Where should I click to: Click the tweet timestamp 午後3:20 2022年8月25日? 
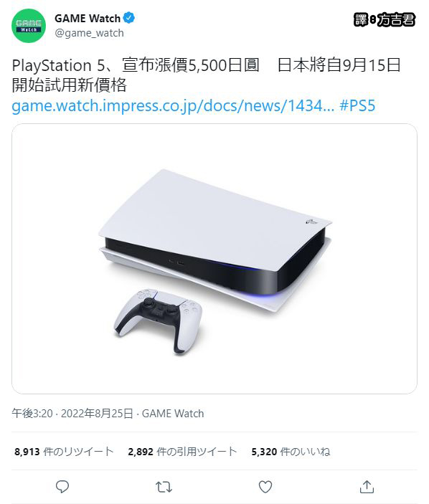click(x=72, y=414)
